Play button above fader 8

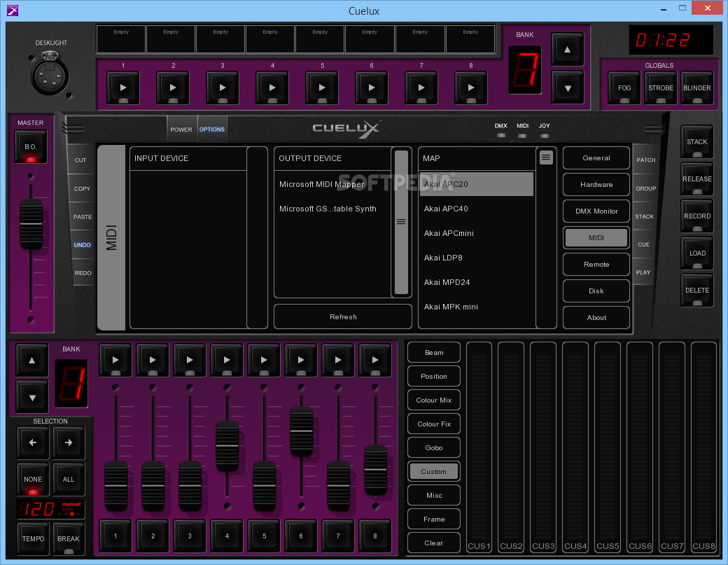(x=375, y=360)
